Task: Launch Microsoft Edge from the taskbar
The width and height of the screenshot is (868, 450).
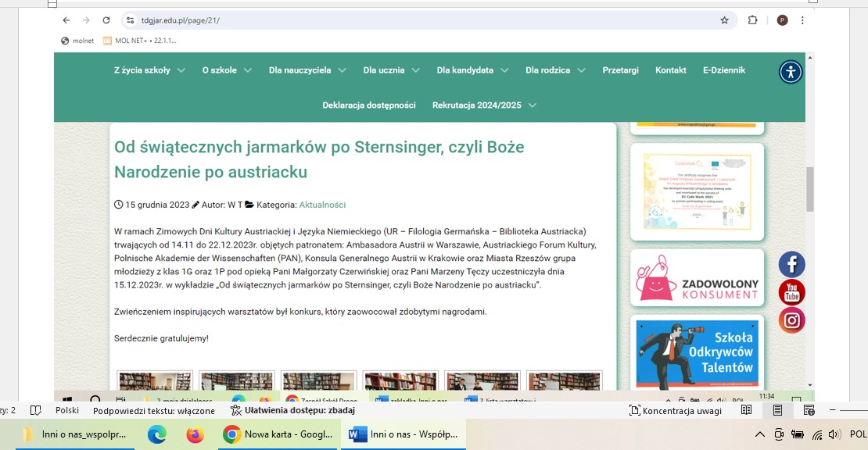Action: point(157,434)
